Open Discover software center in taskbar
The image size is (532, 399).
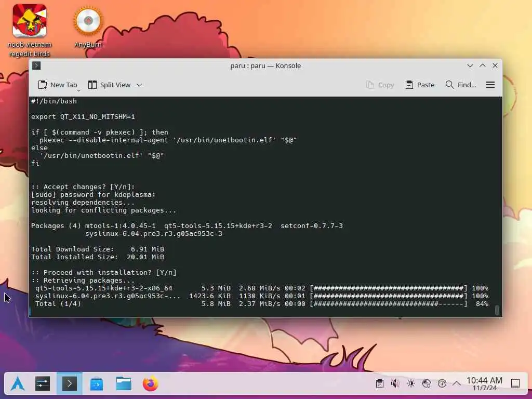(x=97, y=384)
